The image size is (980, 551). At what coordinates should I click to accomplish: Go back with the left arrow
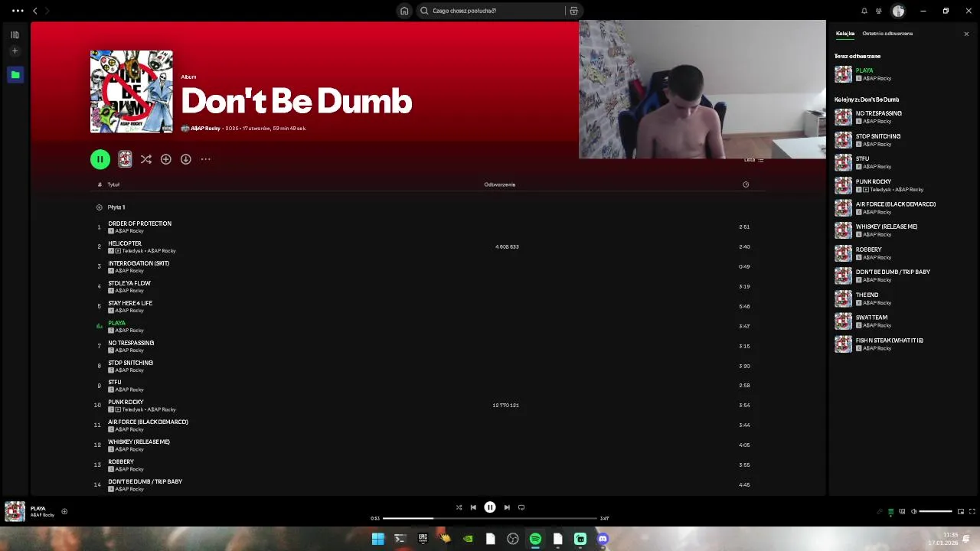point(34,11)
